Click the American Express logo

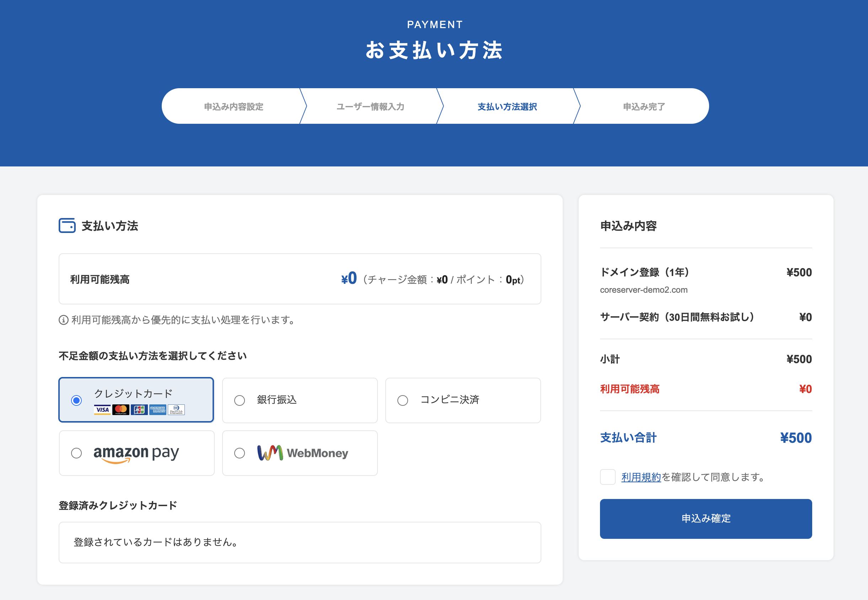(158, 410)
